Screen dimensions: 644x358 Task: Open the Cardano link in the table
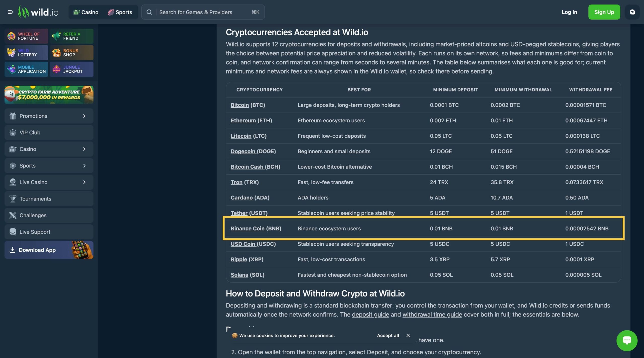click(x=242, y=198)
